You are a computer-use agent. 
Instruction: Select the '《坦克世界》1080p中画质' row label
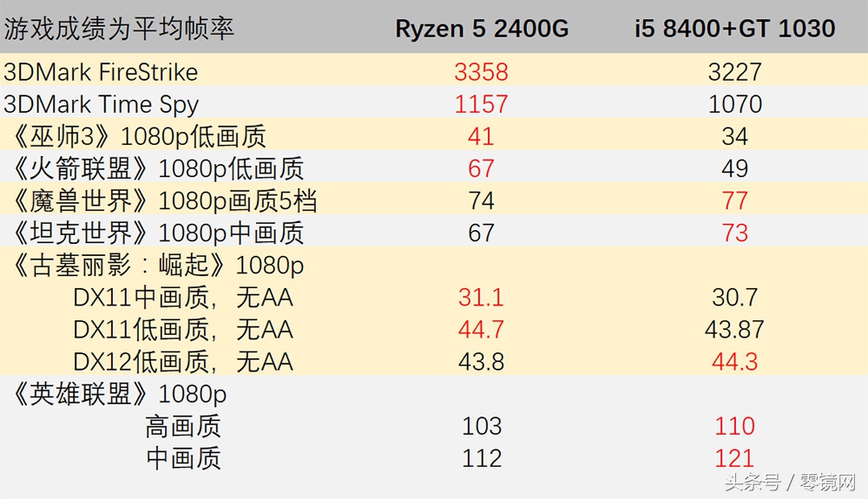coord(158,233)
